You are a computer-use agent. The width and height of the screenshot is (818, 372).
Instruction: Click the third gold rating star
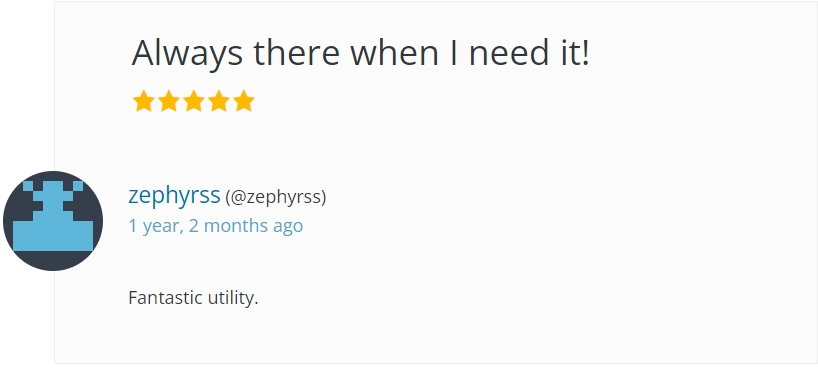[x=194, y=101]
